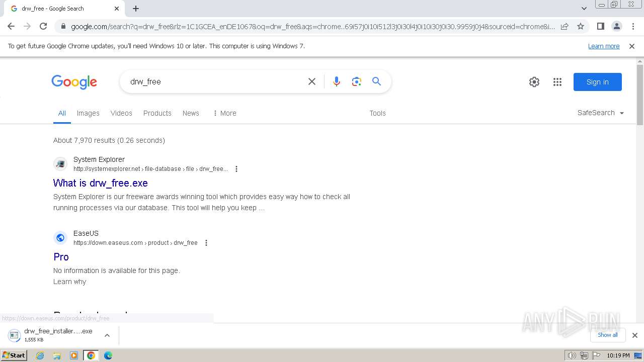
Task: Switch to News results
Action: [x=191, y=113]
